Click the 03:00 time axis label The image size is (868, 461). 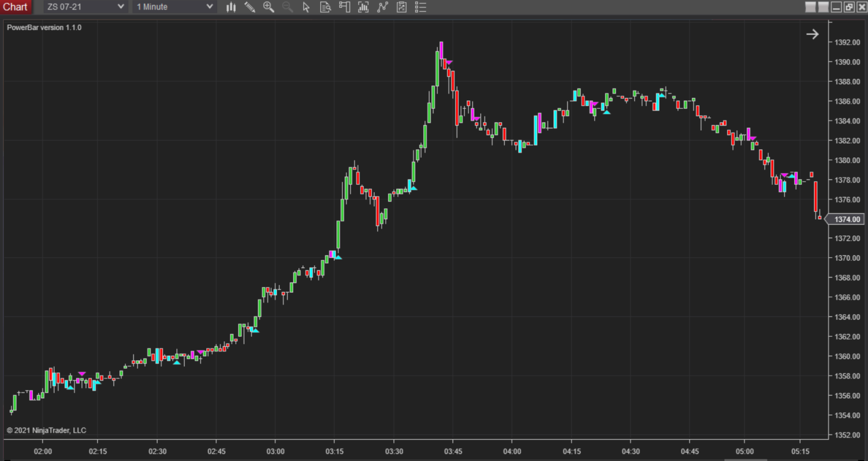point(275,451)
